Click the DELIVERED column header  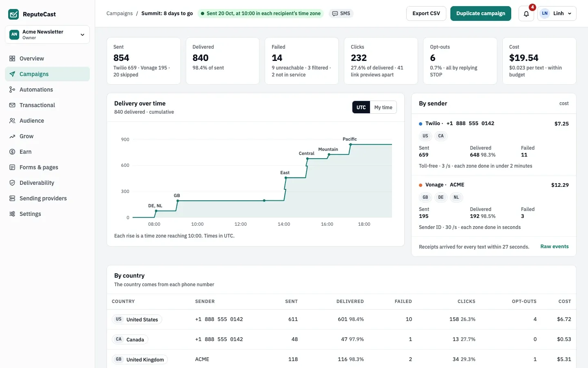tap(350, 301)
